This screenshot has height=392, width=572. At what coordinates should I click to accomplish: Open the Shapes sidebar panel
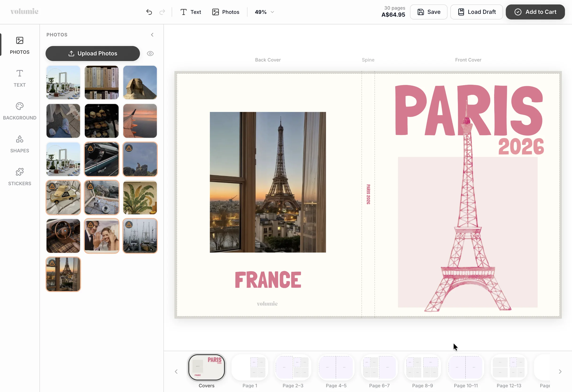20,144
